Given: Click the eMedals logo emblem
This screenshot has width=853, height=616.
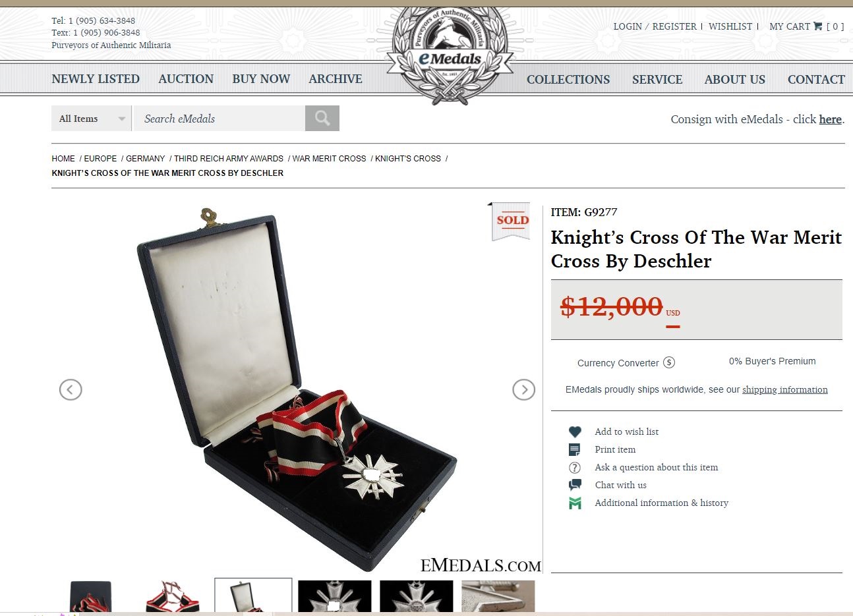Looking at the screenshot, I should coord(450,55).
